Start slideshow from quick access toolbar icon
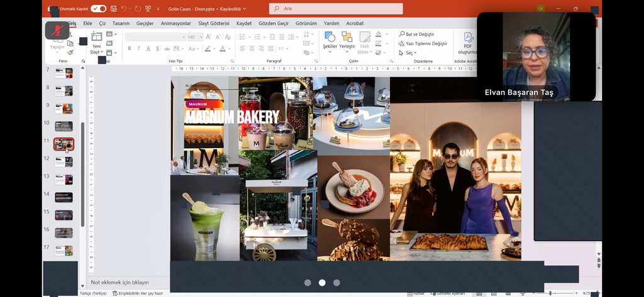 click(x=148, y=9)
